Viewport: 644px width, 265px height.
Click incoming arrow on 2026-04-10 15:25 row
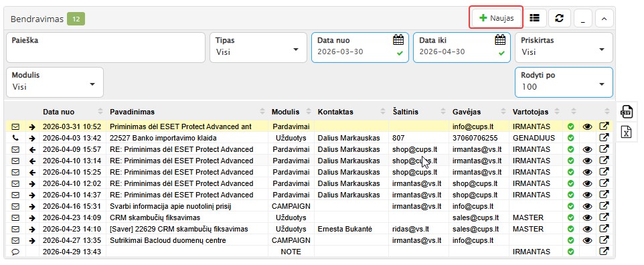(32, 172)
